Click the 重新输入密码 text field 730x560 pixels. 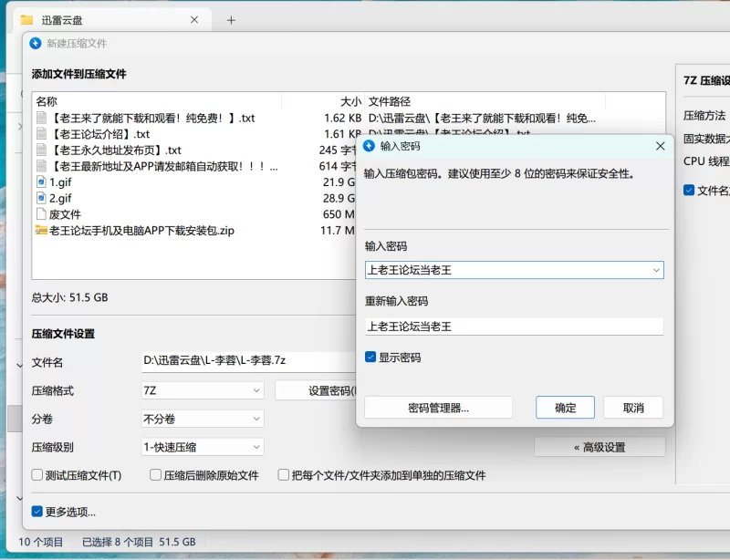click(x=513, y=326)
